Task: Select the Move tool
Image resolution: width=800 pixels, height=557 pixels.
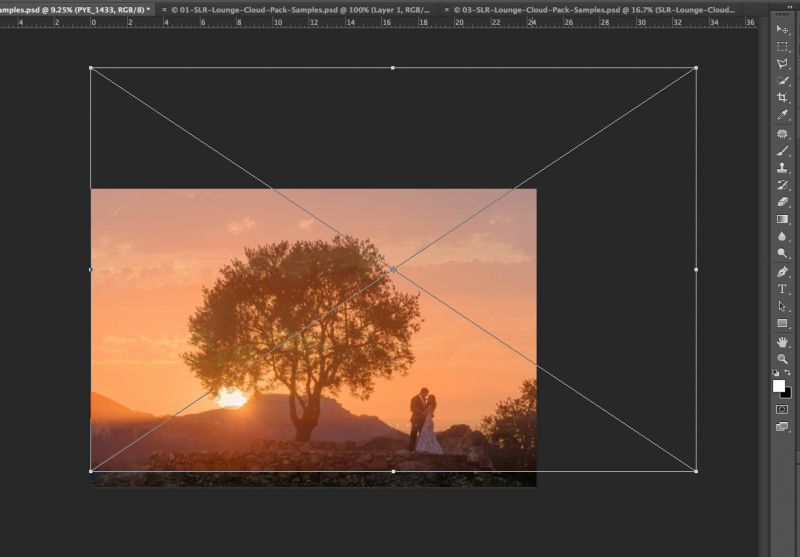Action: tap(782, 30)
